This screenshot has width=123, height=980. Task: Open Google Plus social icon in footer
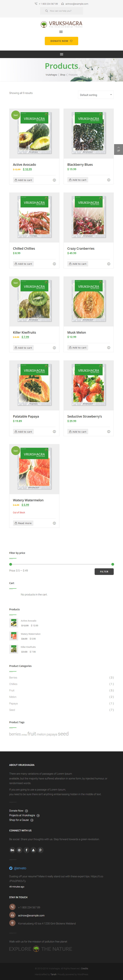tap(40, 850)
